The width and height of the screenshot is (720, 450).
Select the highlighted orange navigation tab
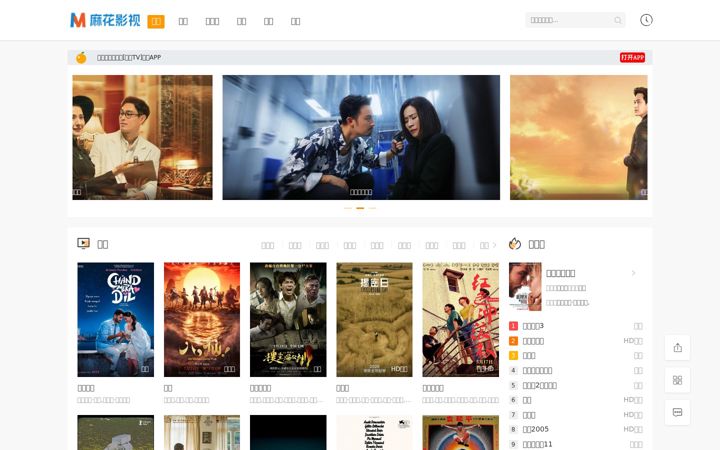click(156, 21)
